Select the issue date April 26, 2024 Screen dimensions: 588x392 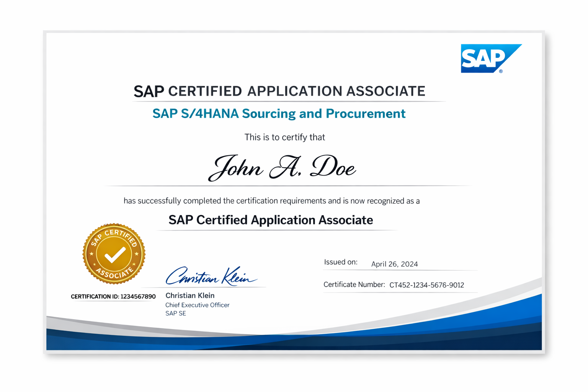pyautogui.click(x=394, y=264)
